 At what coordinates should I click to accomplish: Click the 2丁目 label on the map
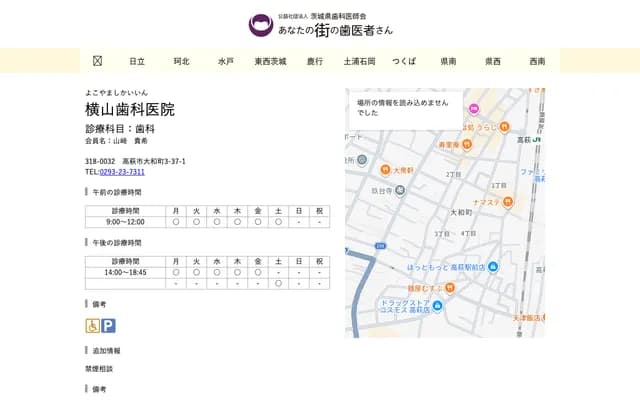(x=453, y=174)
